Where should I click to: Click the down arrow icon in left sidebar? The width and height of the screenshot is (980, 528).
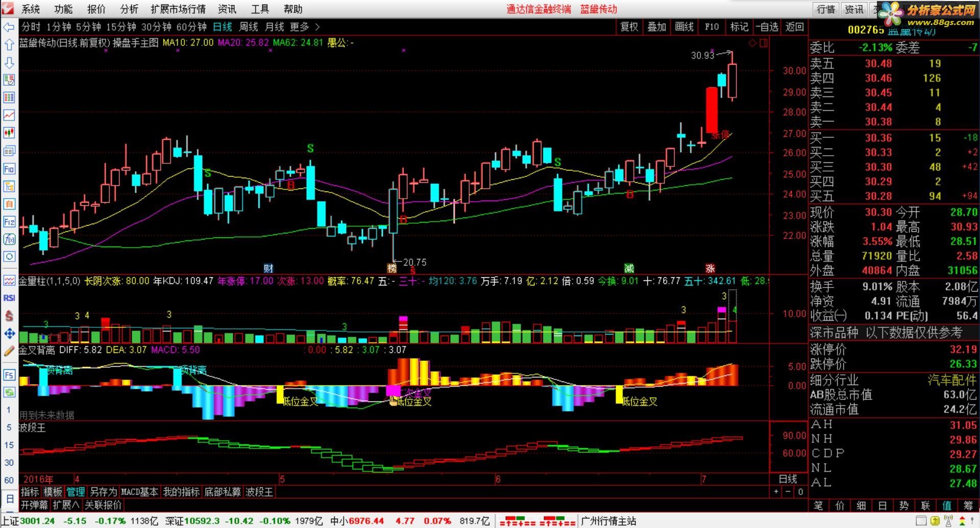pos(9,62)
